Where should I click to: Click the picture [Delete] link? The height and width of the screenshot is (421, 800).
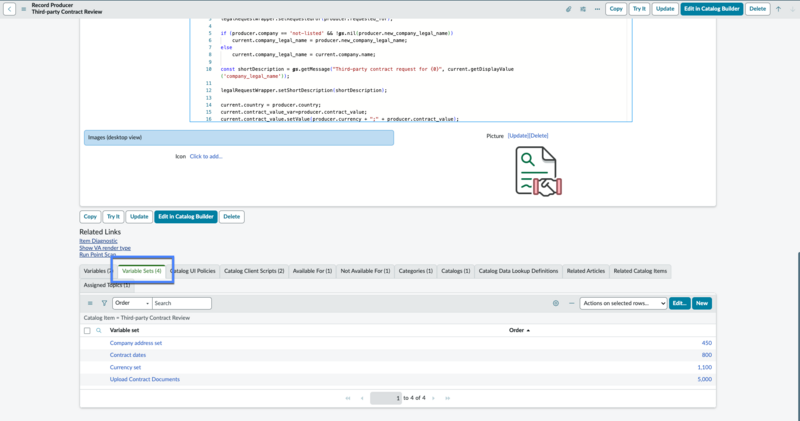pyautogui.click(x=538, y=136)
